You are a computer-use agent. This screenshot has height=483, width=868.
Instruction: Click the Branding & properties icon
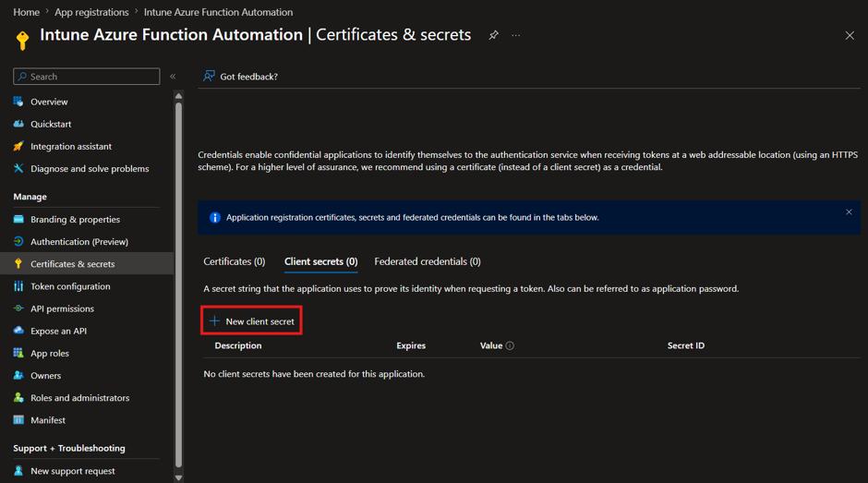click(18, 219)
